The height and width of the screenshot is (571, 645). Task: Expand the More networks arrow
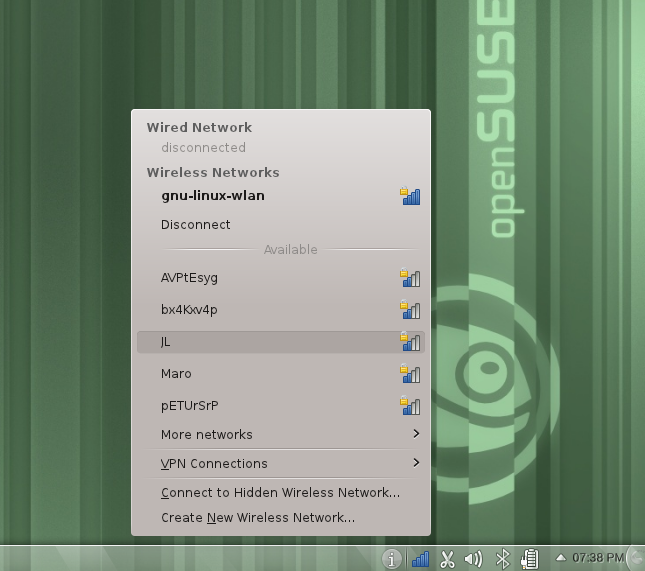(x=416, y=434)
